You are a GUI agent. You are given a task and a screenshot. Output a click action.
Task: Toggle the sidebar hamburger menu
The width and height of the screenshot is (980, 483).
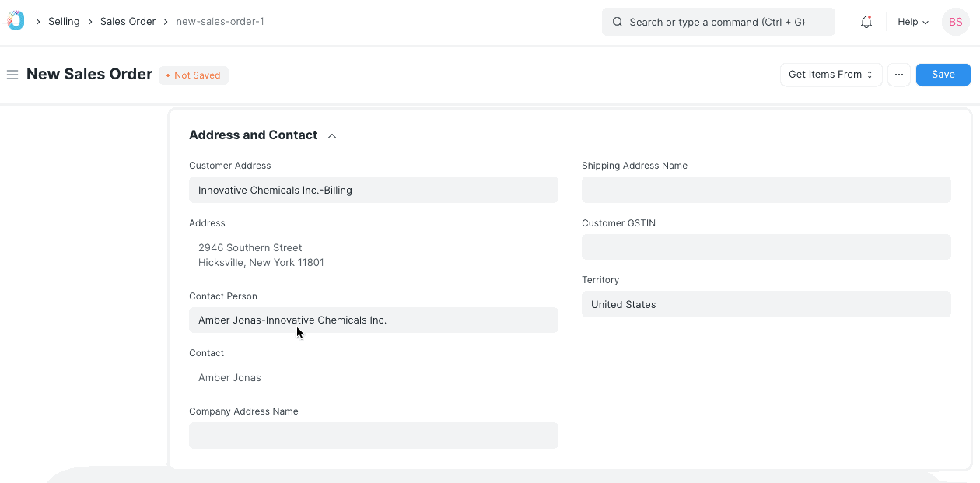coord(12,75)
